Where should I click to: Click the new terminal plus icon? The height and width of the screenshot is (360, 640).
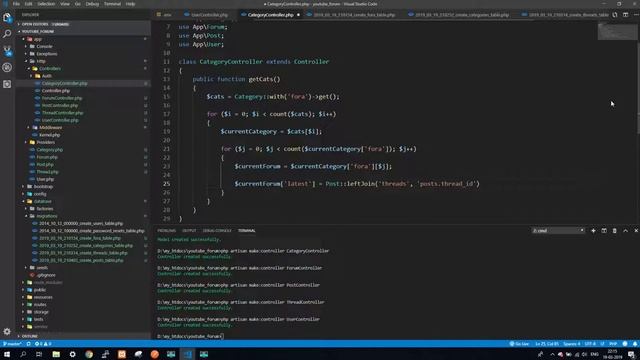[x=593, y=231]
